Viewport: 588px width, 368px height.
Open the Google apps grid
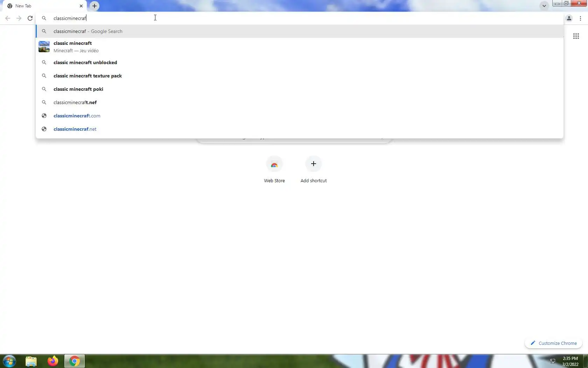(576, 36)
